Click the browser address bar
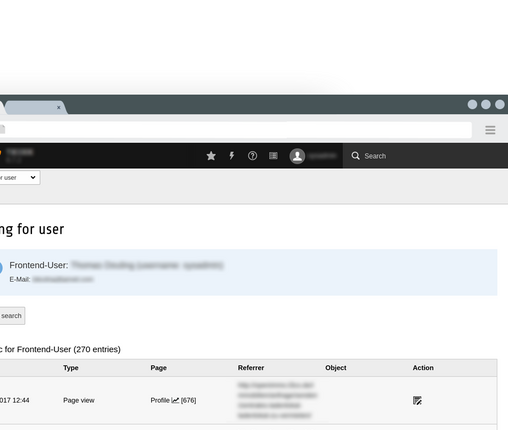The width and height of the screenshot is (508, 430). tap(235, 130)
